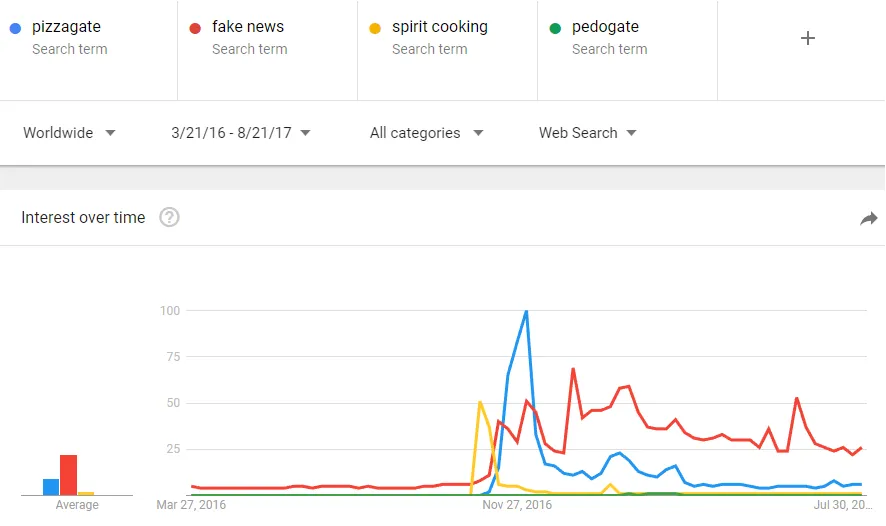This screenshot has height=526, width=886.
Task: Click the Nov 27, 2016 axis label
Action: pyautogui.click(x=517, y=505)
